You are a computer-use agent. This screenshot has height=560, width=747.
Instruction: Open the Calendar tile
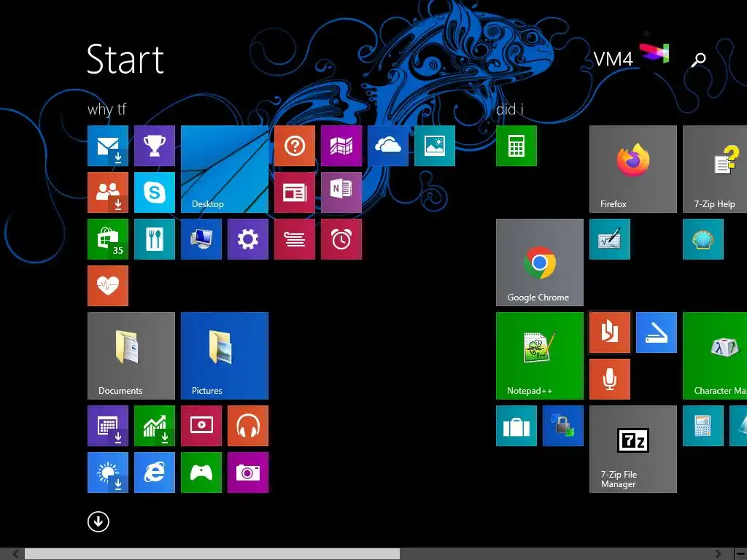pos(108,426)
